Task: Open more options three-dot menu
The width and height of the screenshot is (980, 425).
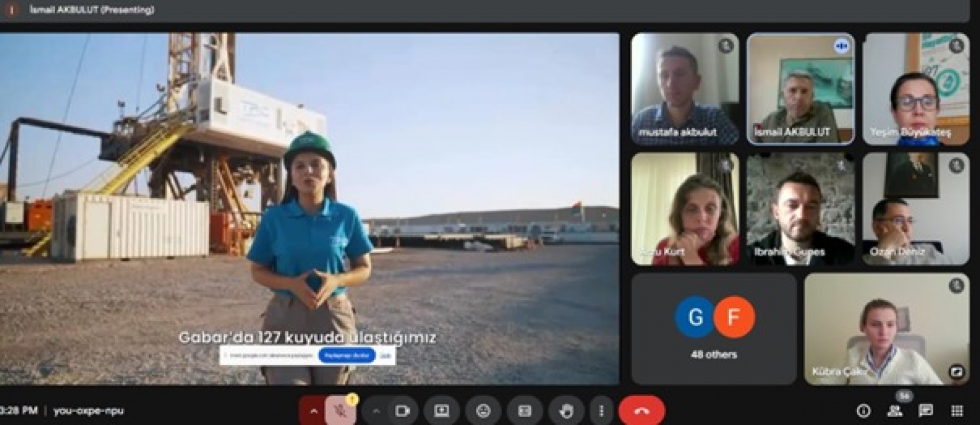Action: (601, 411)
